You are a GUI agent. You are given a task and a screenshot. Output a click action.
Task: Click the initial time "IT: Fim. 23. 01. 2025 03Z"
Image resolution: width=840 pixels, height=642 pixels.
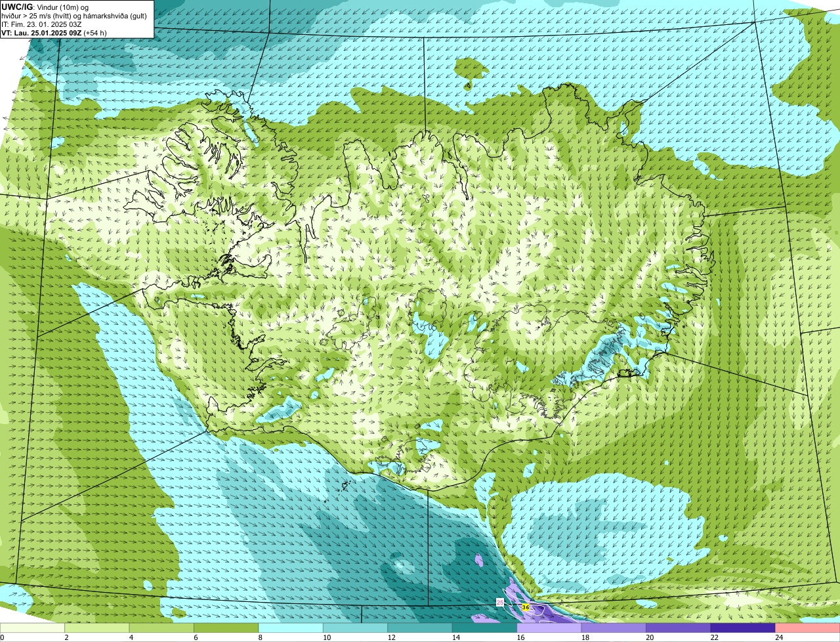(x=41, y=24)
